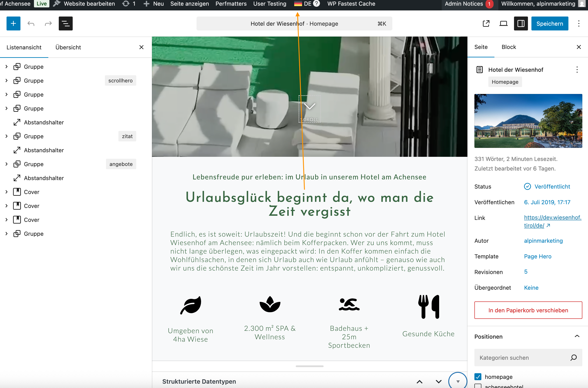Click the undo arrow in toolbar
Screen dimensions: 588x388
tap(31, 23)
